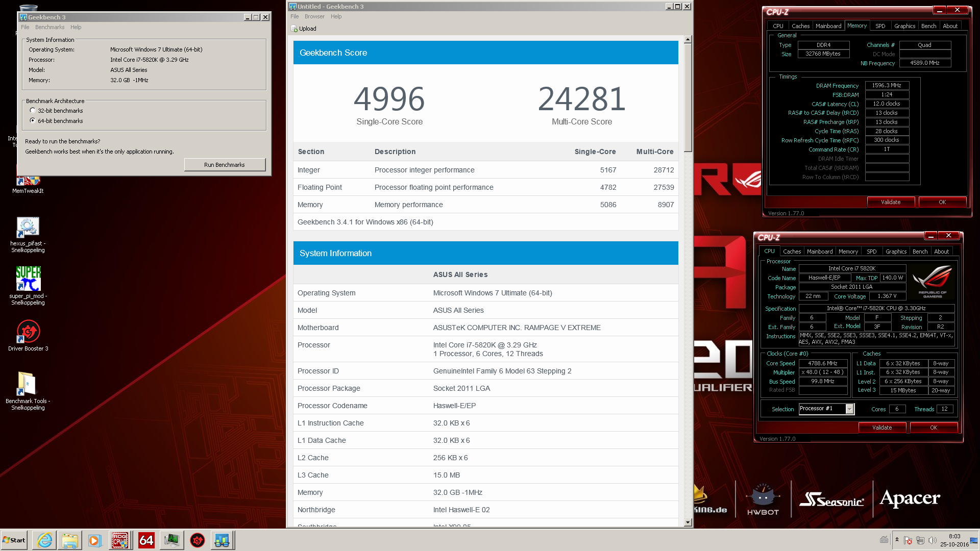Image resolution: width=980 pixels, height=551 pixels.
Task: Click the DRAM Frequency value 1596.3 MHz
Action: 887,86
